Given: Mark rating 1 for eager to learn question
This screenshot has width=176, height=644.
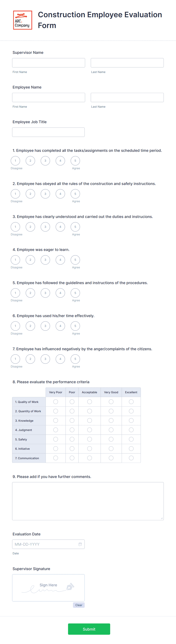Looking at the screenshot, I should click(x=15, y=260).
